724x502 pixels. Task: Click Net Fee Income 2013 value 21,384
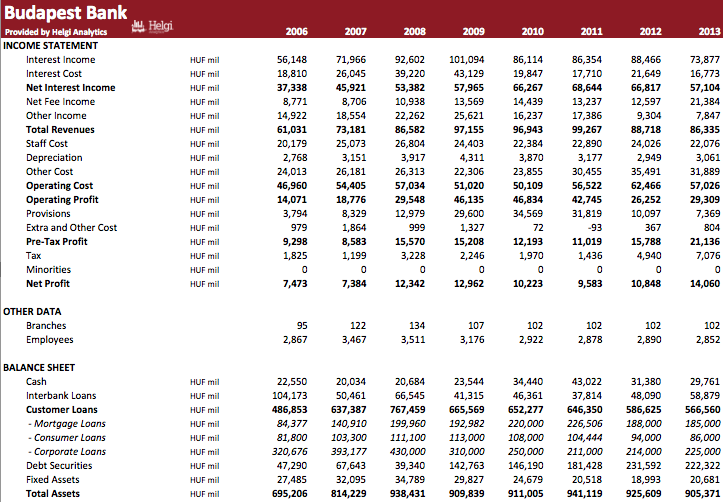tap(705, 102)
